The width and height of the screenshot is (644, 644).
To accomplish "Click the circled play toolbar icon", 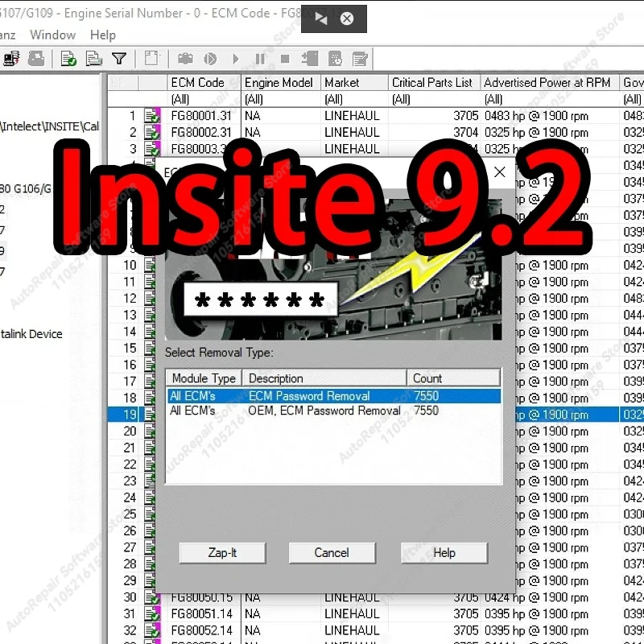I will (210, 59).
